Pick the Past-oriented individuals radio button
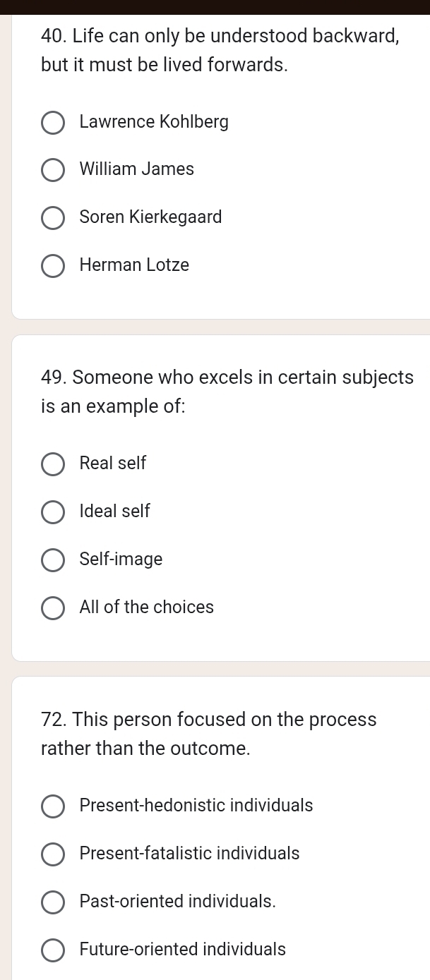 [x=53, y=902]
